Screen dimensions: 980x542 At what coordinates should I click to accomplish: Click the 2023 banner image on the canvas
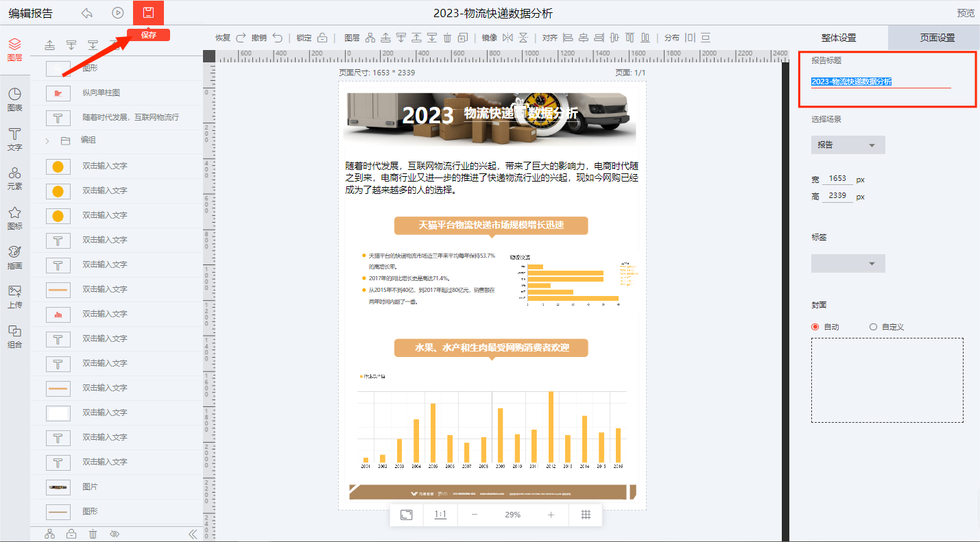click(490, 119)
